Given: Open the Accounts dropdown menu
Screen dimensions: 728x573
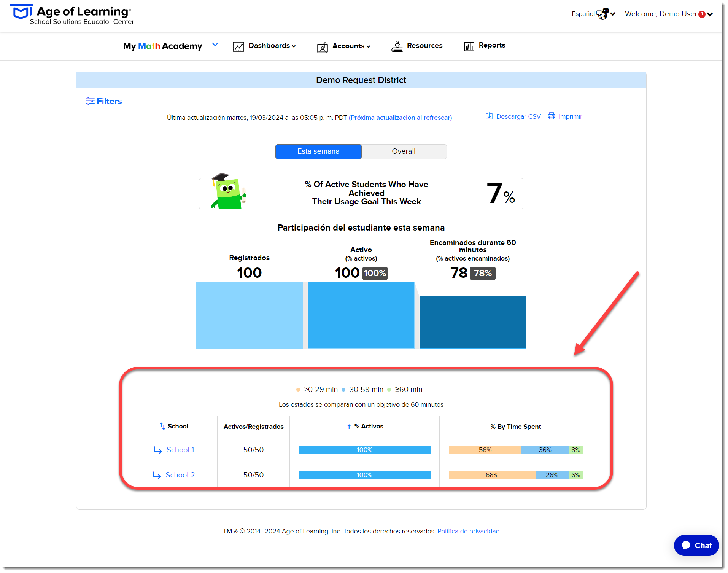Looking at the screenshot, I should [351, 46].
